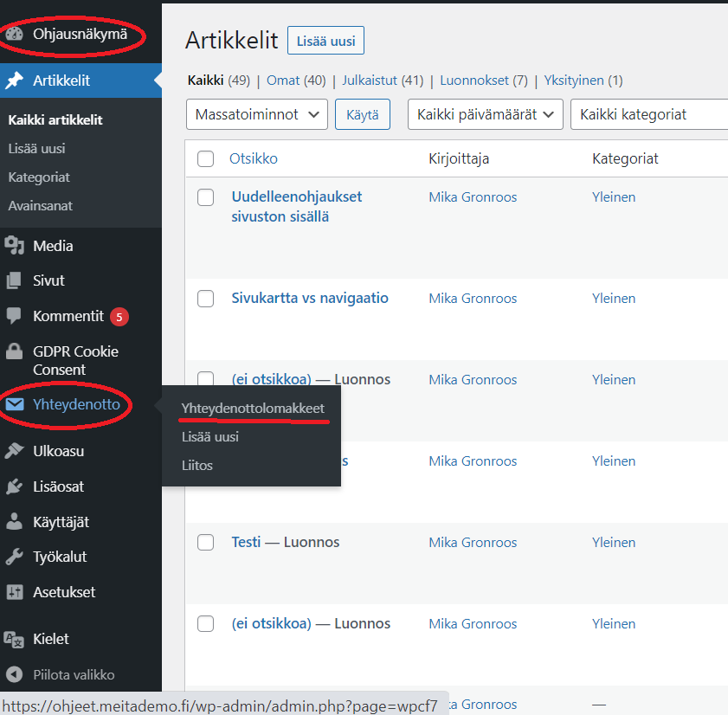Click the Työkalut wrench icon

(x=15, y=557)
